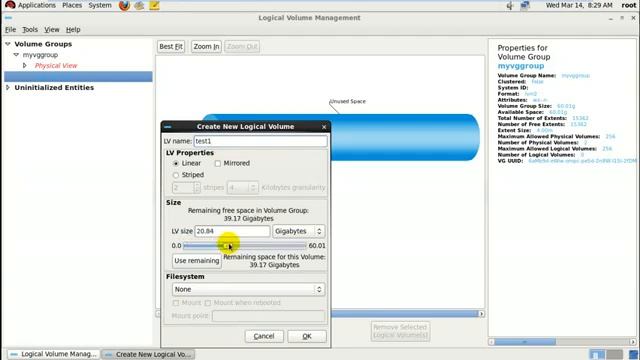
Task: Toggle the Mount checkbox
Action: (x=176, y=303)
